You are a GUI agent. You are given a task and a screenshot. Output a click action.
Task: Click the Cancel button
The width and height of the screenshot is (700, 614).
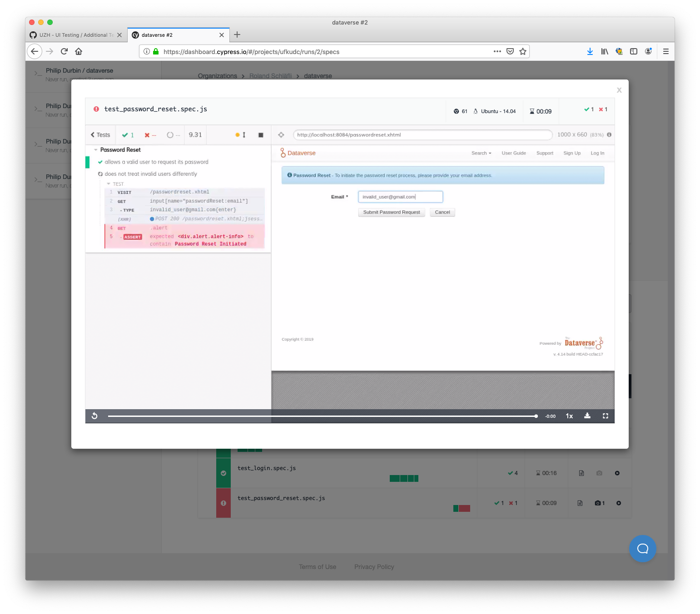[442, 212]
